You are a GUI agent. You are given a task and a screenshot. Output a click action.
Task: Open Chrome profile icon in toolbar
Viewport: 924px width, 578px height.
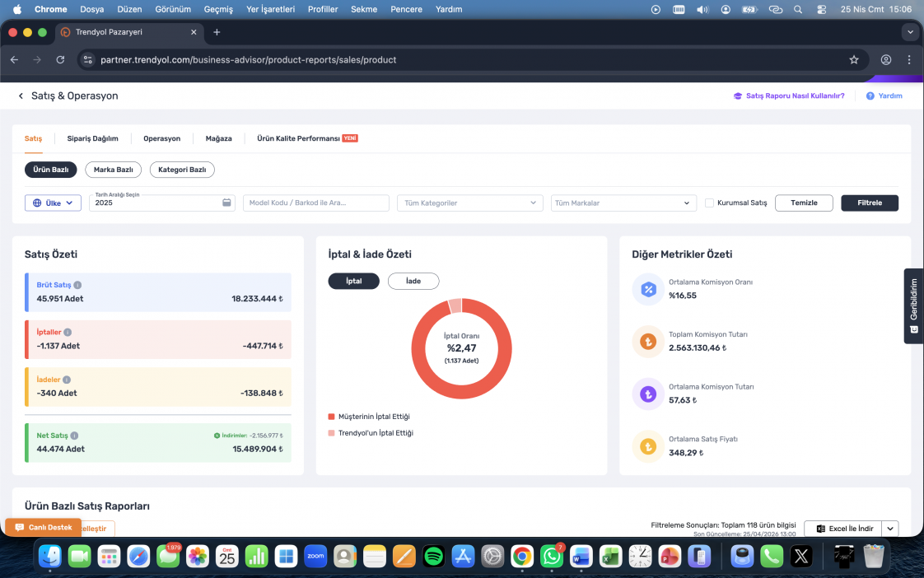(885, 59)
